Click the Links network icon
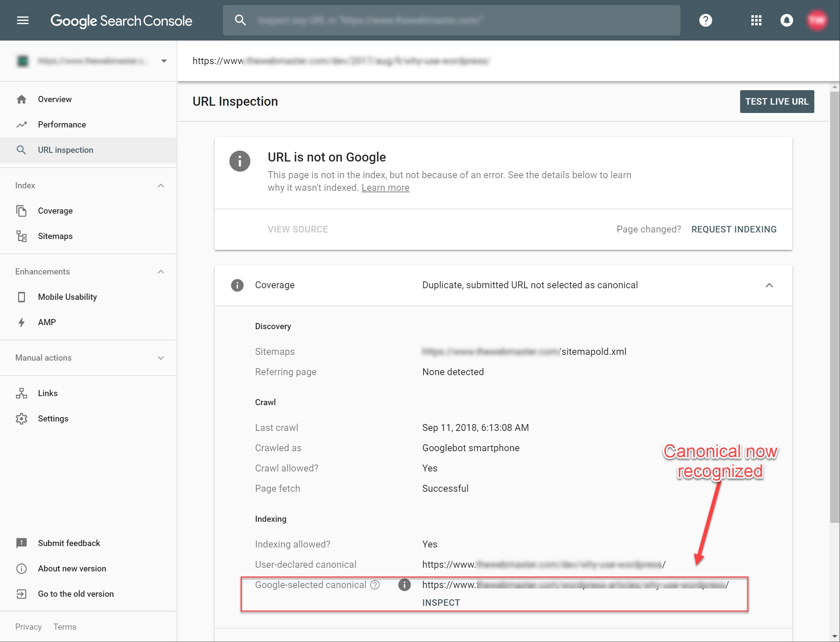The image size is (840, 642). 21,393
